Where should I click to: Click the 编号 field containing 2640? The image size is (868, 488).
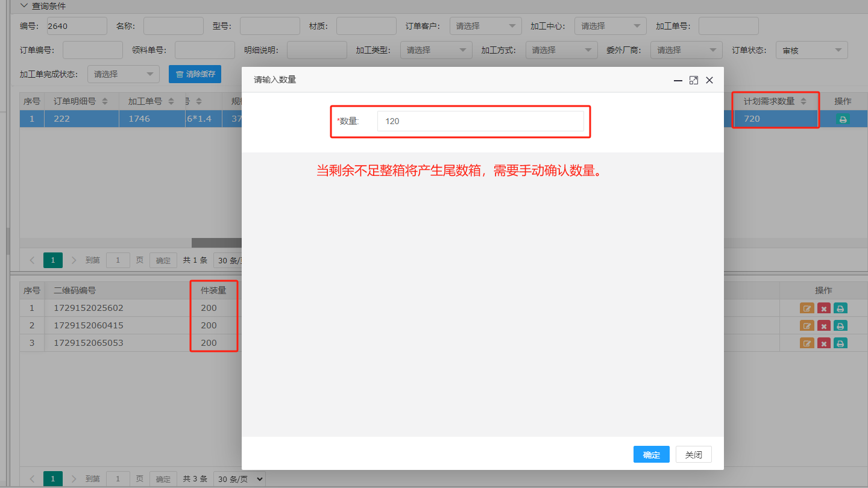point(76,27)
